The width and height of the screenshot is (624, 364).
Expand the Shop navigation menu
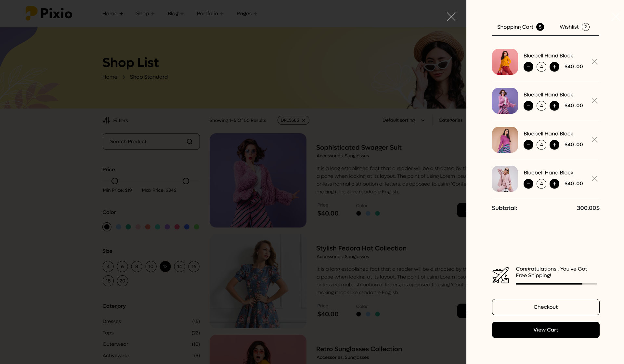(143, 13)
